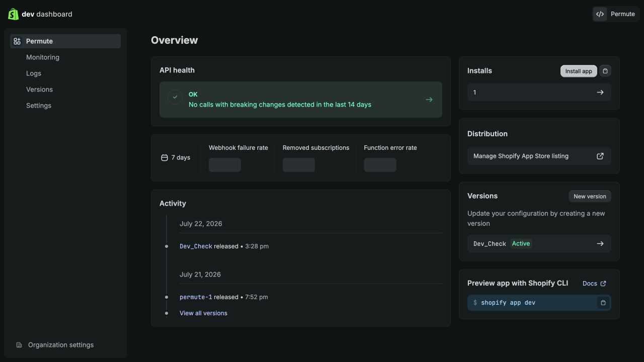644x362 pixels.
Task: Open Organization settings
Action: point(61,345)
